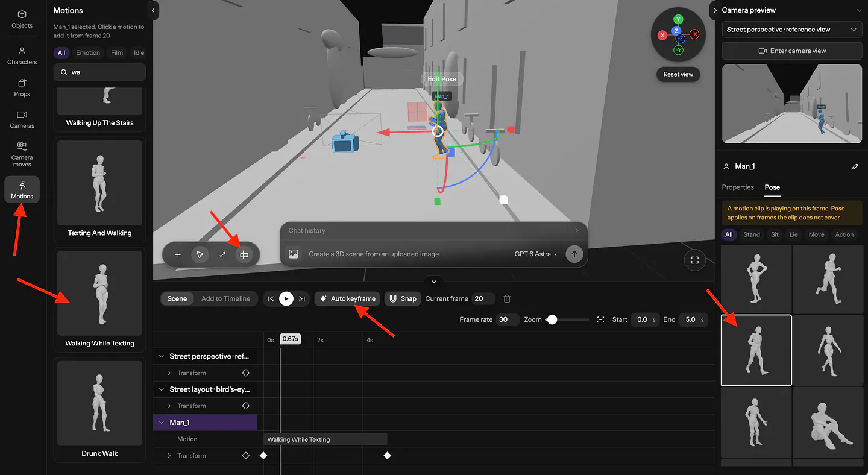Image resolution: width=868 pixels, height=475 pixels.
Task: Toggle keyframe diamond for Street layout Transform
Action: point(245,406)
